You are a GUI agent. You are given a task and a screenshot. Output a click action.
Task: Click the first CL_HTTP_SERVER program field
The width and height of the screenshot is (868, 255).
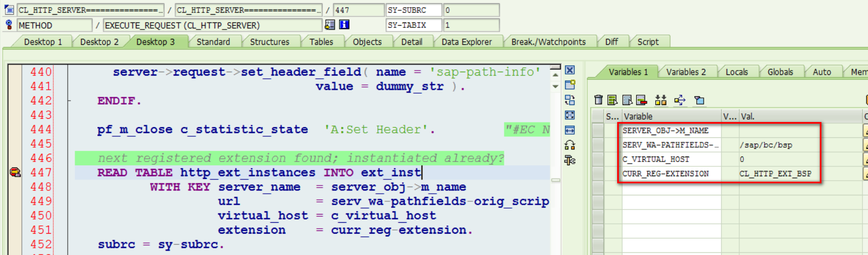90,10
